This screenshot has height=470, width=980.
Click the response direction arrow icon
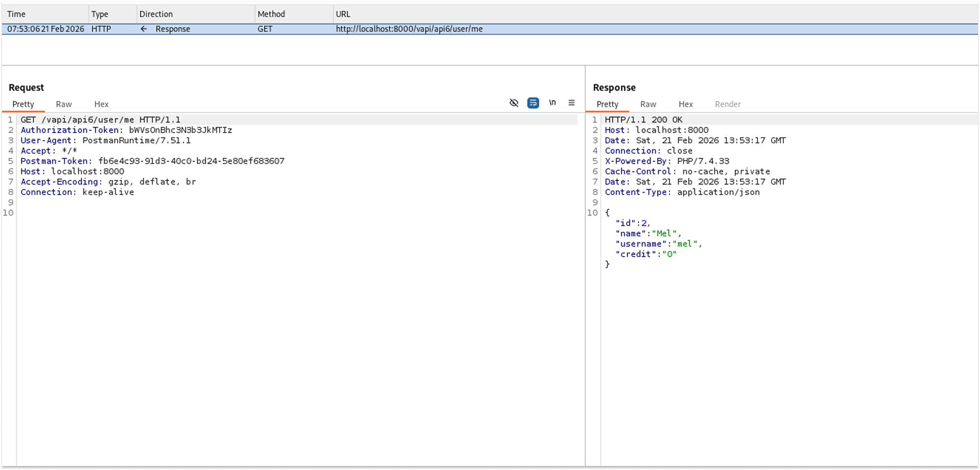point(144,29)
